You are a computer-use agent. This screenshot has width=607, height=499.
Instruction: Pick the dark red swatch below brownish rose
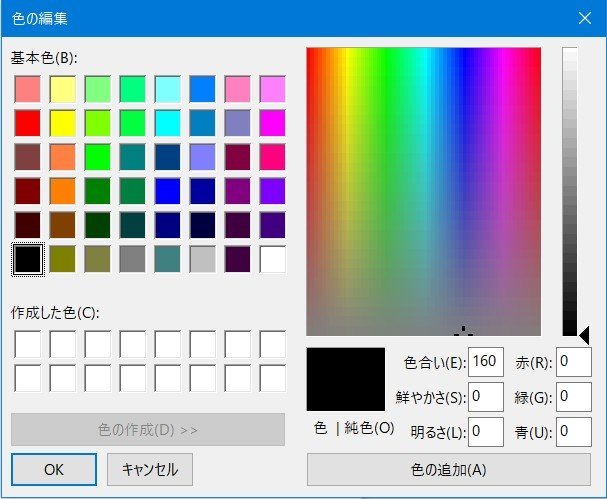(27, 191)
